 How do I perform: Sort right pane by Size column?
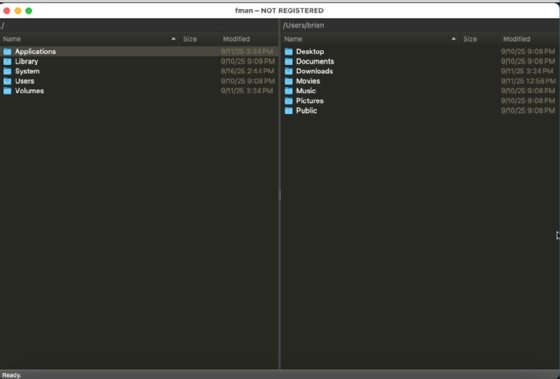[470, 39]
